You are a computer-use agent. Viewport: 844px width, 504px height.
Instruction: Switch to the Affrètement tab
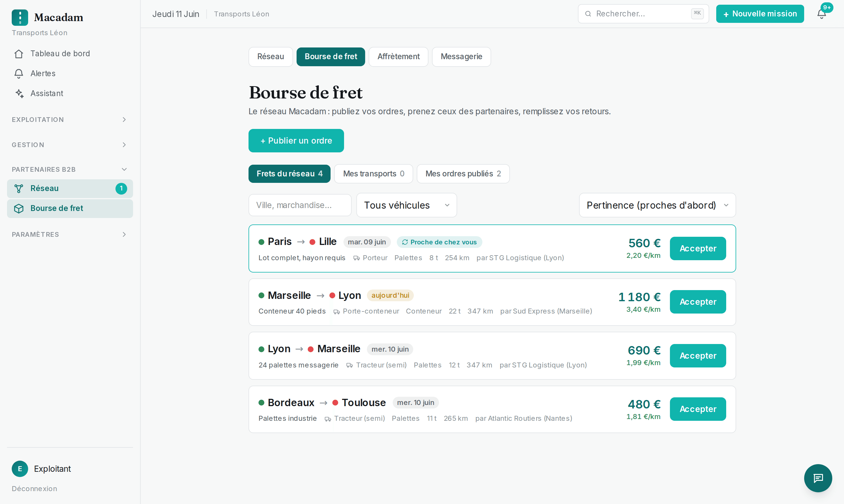[398, 56]
